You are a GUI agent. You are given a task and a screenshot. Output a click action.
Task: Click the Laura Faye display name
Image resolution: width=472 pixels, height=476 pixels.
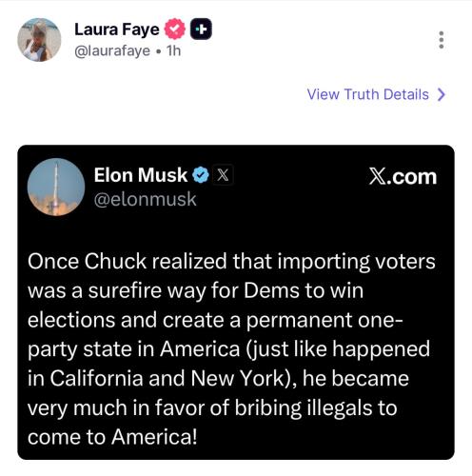pyautogui.click(x=117, y=30)
